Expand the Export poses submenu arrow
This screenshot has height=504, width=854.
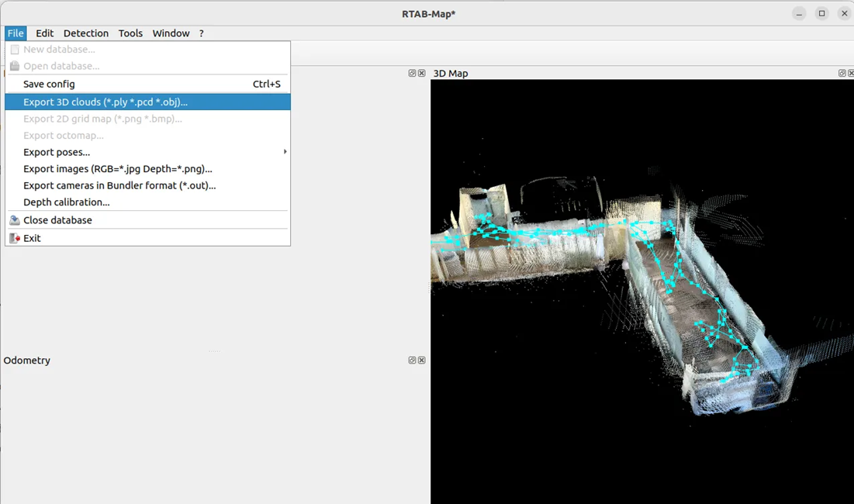tap(285, 152)
